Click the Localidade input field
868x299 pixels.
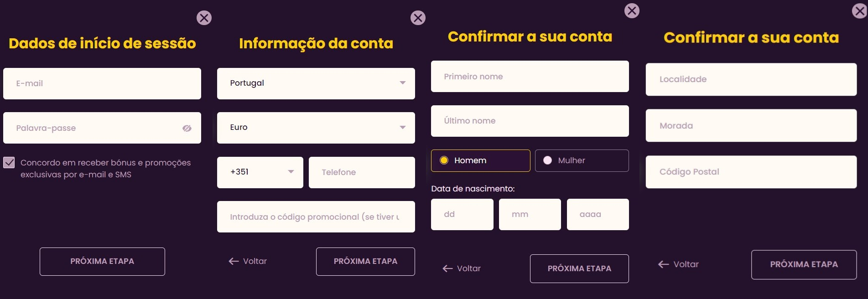[751, 79]
